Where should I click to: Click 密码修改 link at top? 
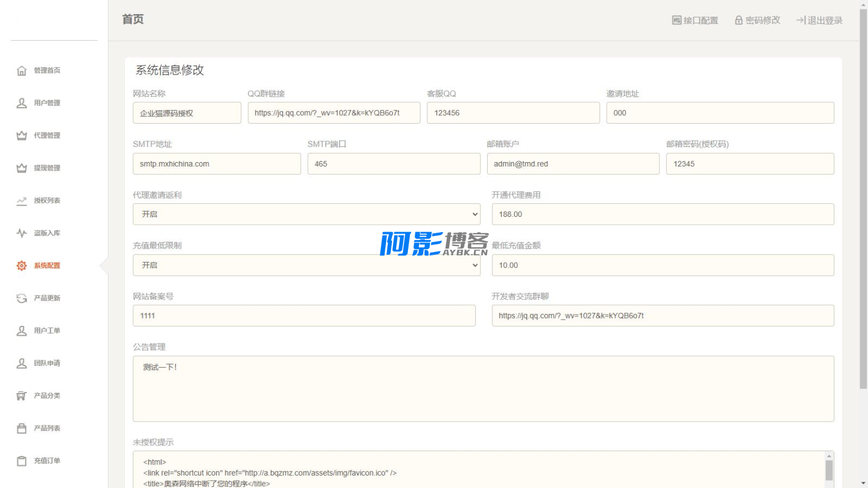click(757, 20)
